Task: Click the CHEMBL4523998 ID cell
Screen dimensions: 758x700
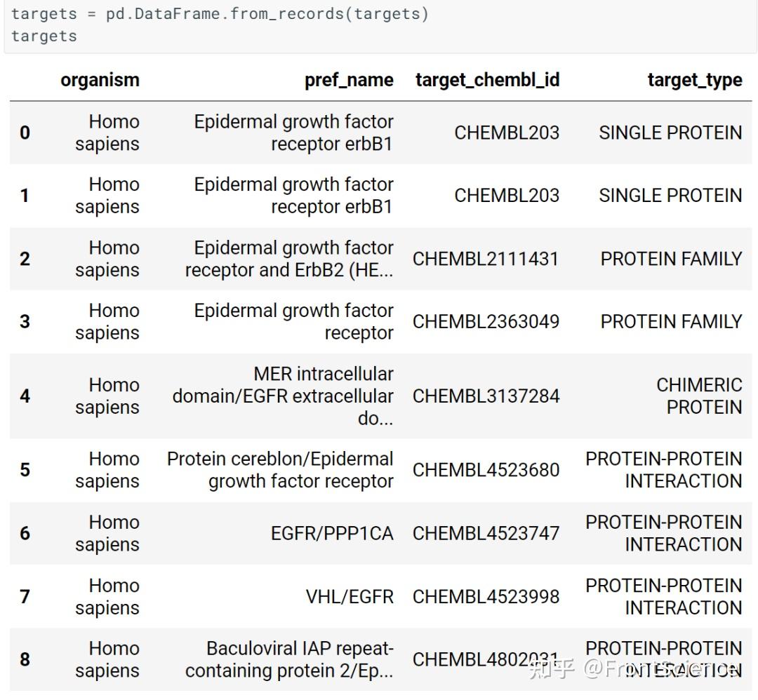Action: click(x=486, y=596)
